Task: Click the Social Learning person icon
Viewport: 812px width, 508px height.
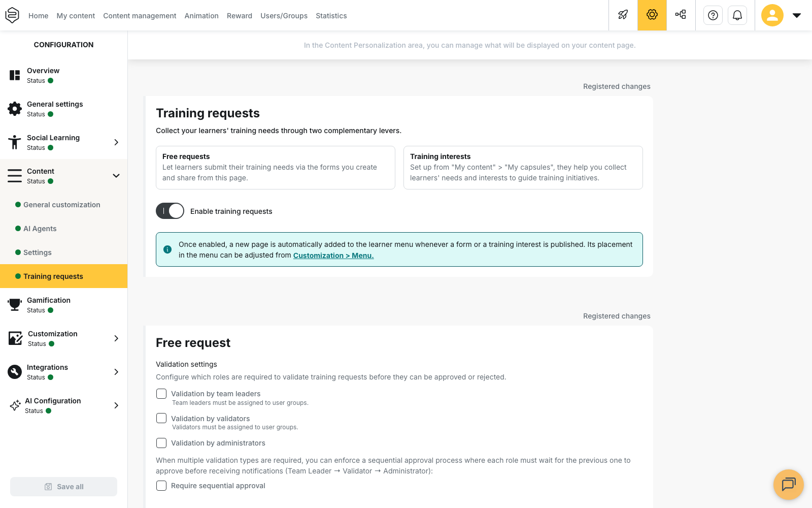Action: coord(15,142)
